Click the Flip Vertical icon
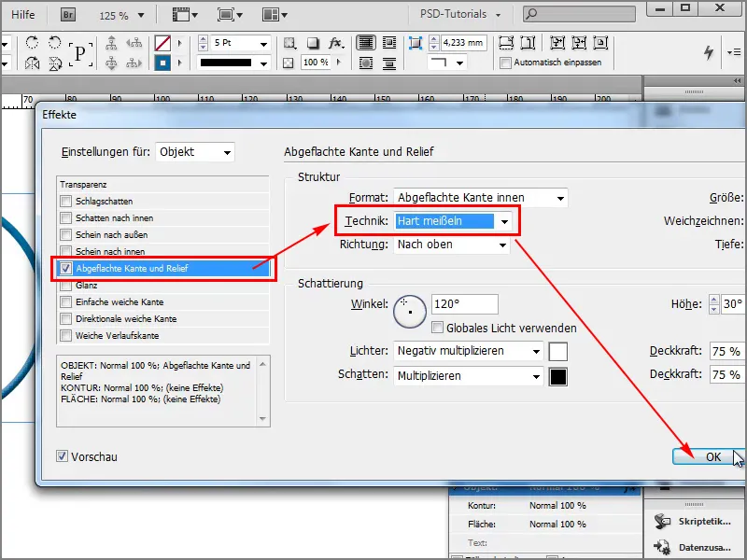 click(52, 63)
